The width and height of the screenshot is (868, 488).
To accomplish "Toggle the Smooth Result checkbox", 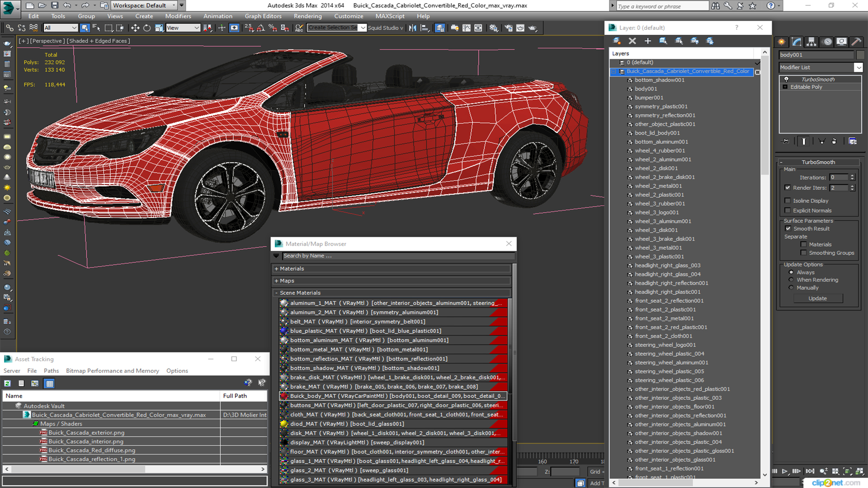I will tap(788, 229).
